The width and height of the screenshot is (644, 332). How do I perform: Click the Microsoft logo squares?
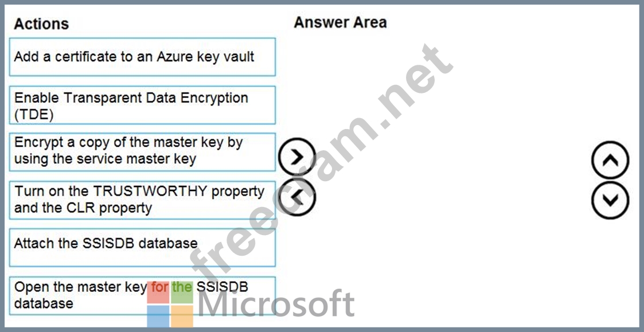tap(170, 305)
